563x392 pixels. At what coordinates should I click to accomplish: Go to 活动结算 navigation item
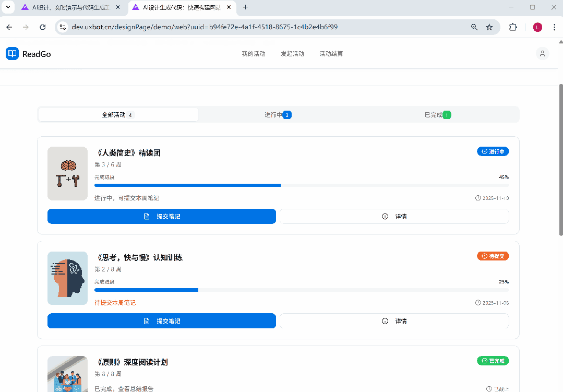(331, 54)
